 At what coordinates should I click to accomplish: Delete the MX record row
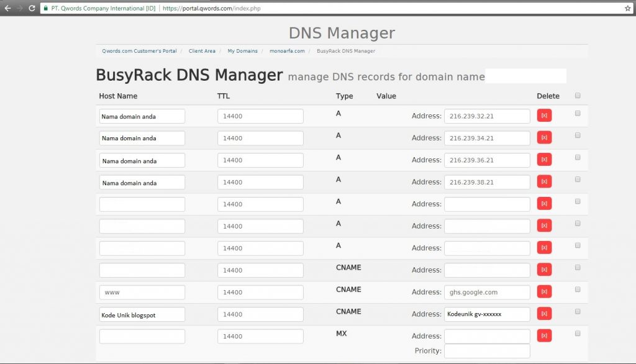(x=544, y=336)
